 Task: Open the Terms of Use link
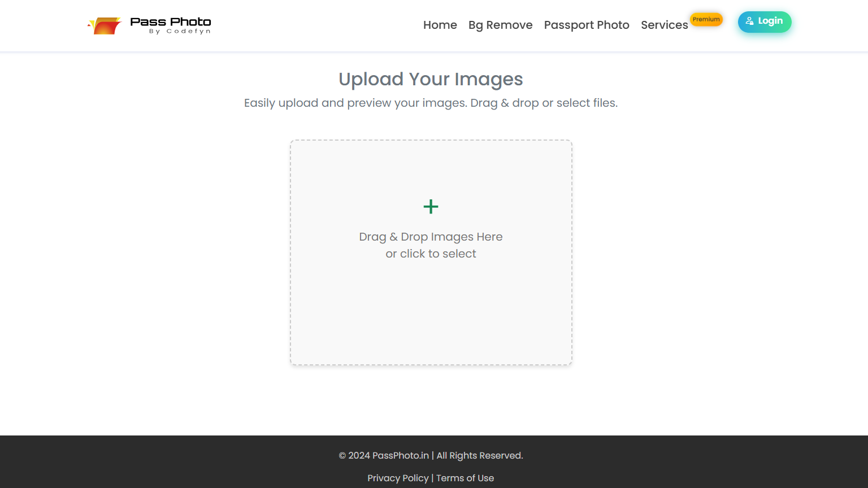(465, 478)
